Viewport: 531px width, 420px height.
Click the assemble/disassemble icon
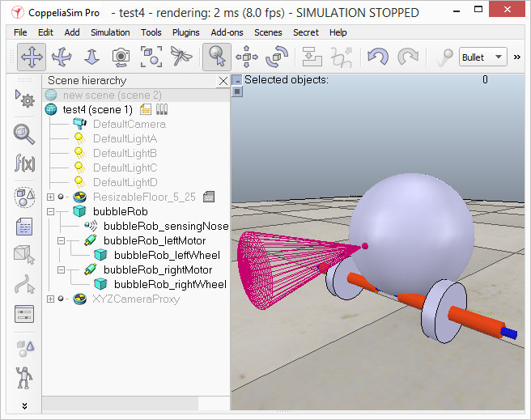[312, 57]
